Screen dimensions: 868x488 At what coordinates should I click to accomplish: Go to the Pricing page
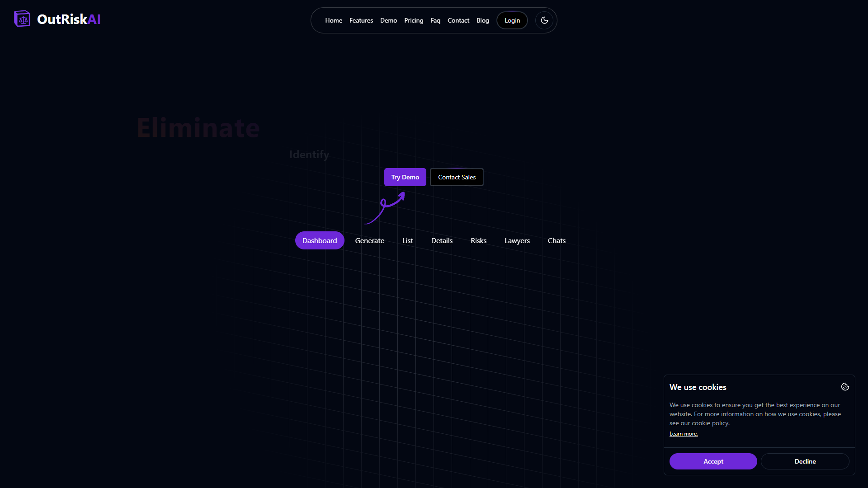click(414, 20)
